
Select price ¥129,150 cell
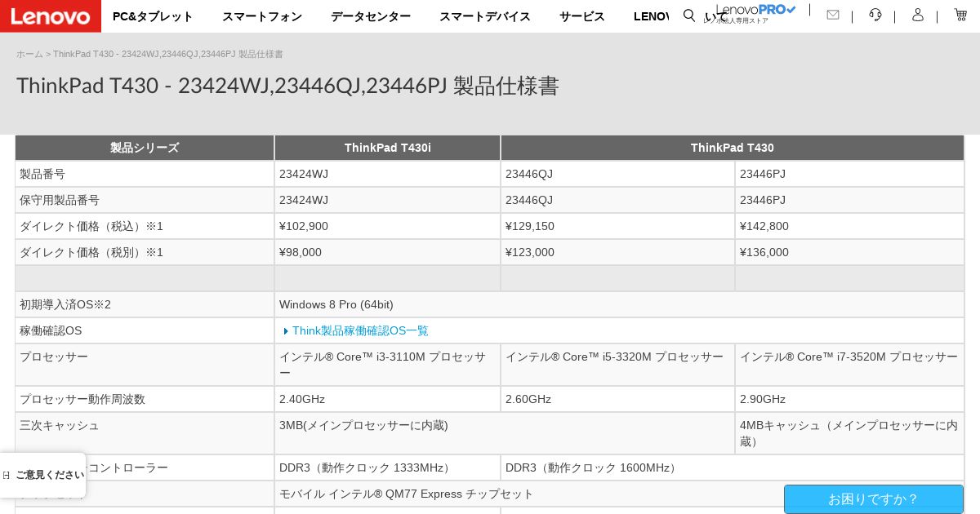point(618,226)
